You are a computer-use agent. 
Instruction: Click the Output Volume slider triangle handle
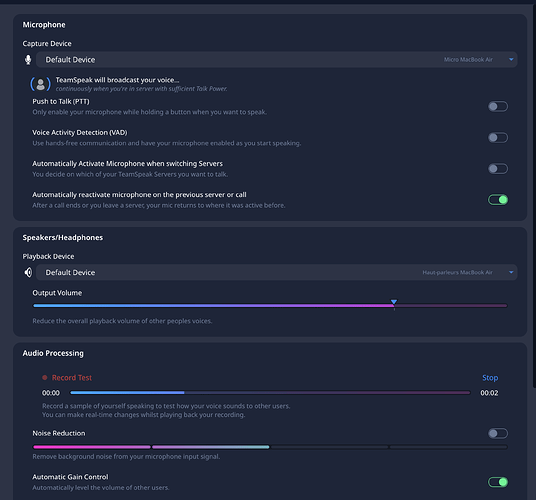point(394,302)
